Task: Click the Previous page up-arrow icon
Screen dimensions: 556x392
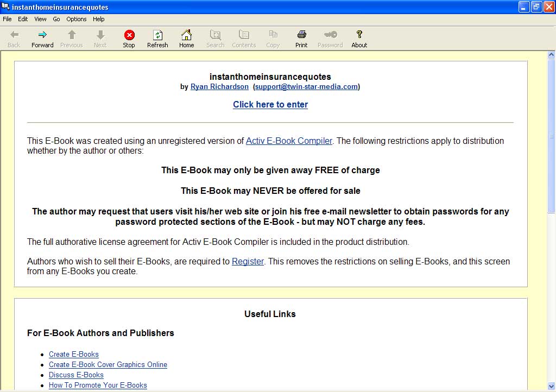Action: (x=72, y=35)
